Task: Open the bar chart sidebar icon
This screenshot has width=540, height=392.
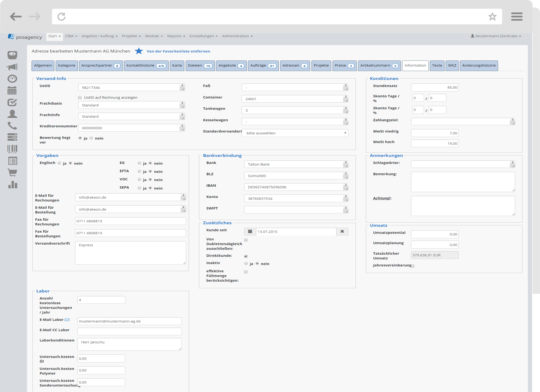Action: (13, 185)
